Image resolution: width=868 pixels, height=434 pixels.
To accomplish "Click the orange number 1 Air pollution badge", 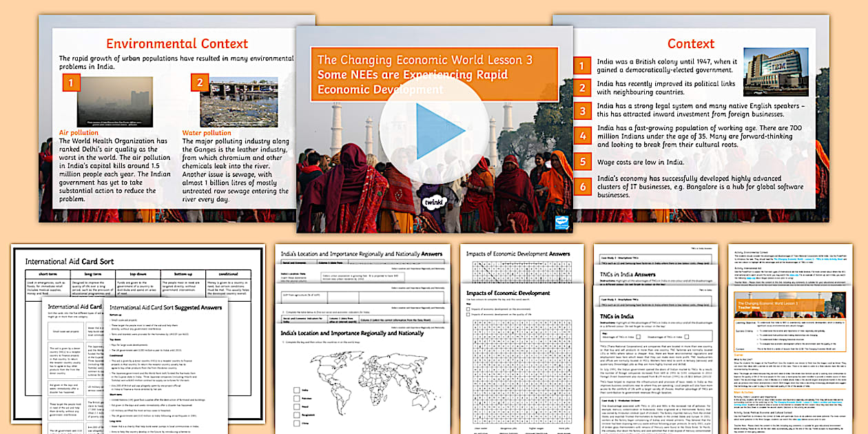I will click(x=71, y=84).
